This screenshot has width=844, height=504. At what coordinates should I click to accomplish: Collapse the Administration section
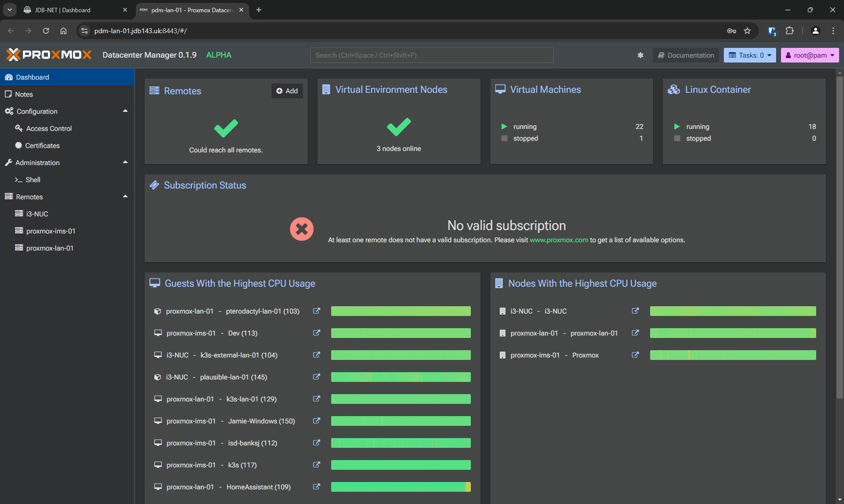point(125,163)
